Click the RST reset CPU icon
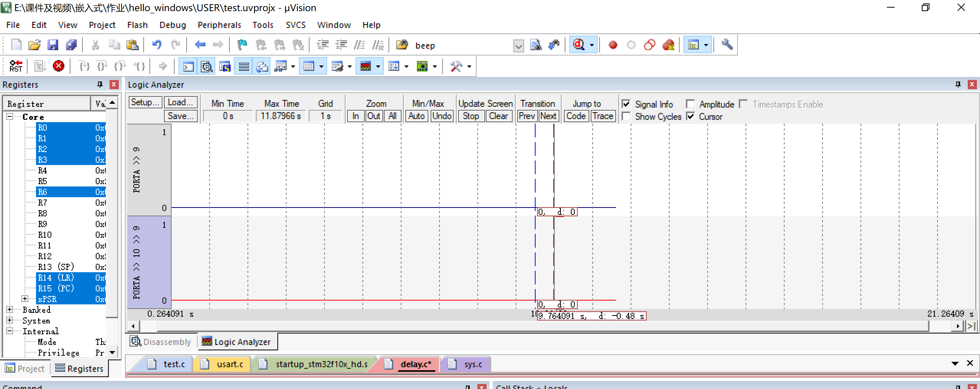The height and width of the screenshot is (389, 980). 16,66
